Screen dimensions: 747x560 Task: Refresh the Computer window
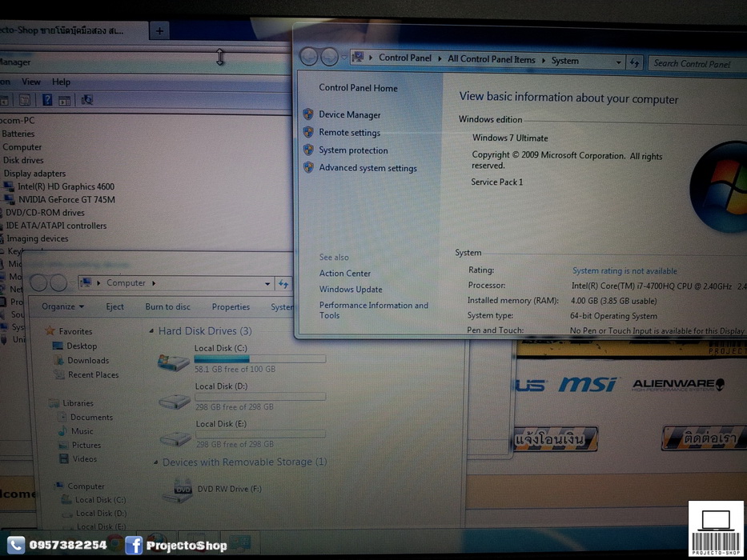(x=283, y=284)
